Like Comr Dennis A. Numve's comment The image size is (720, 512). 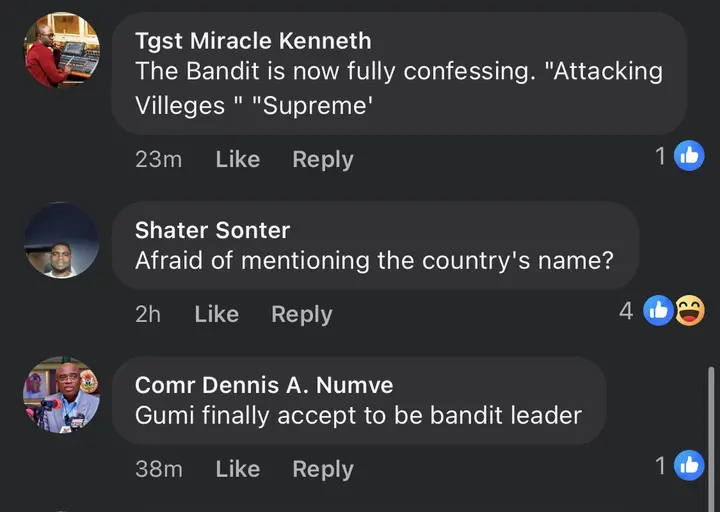[237, 469]
